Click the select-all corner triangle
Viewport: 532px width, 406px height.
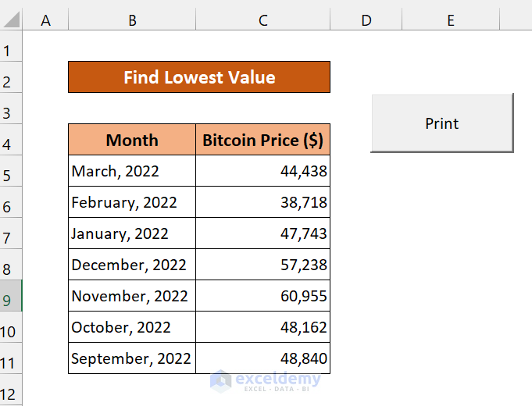pyautogui.click(x=11, y=20)
